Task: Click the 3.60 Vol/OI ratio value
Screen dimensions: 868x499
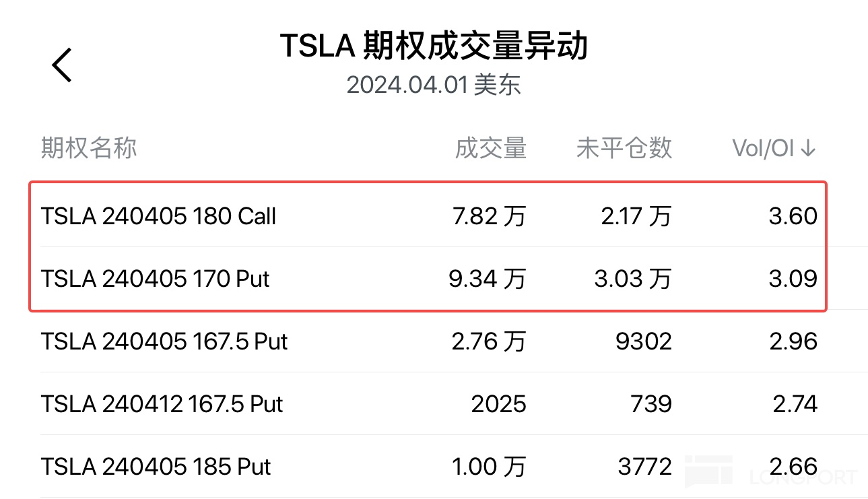Action: click(x=793, y=216)
